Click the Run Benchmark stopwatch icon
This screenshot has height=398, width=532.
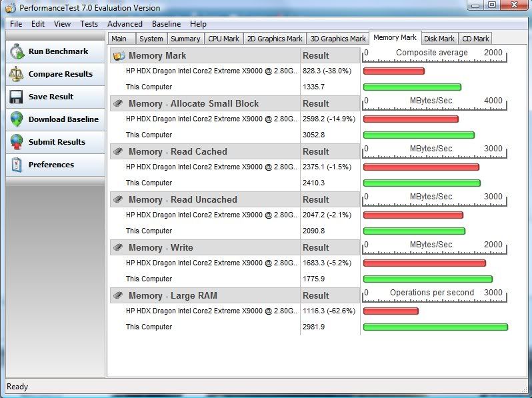tap(17, 51)
